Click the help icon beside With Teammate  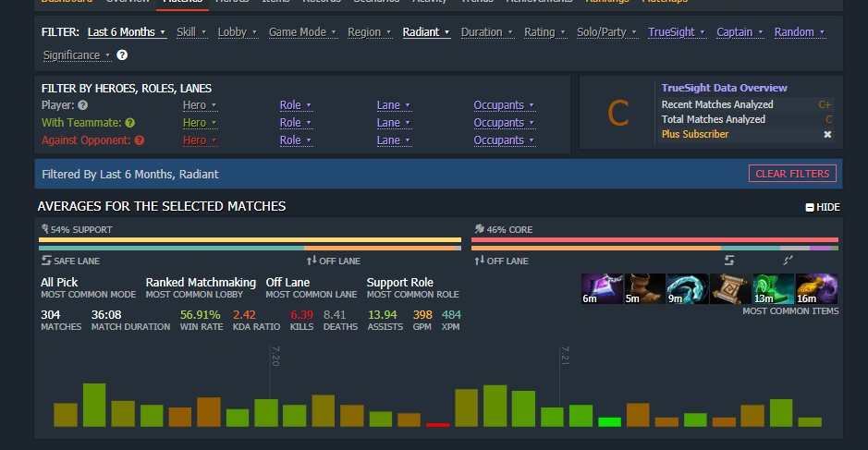pos(129,123)
